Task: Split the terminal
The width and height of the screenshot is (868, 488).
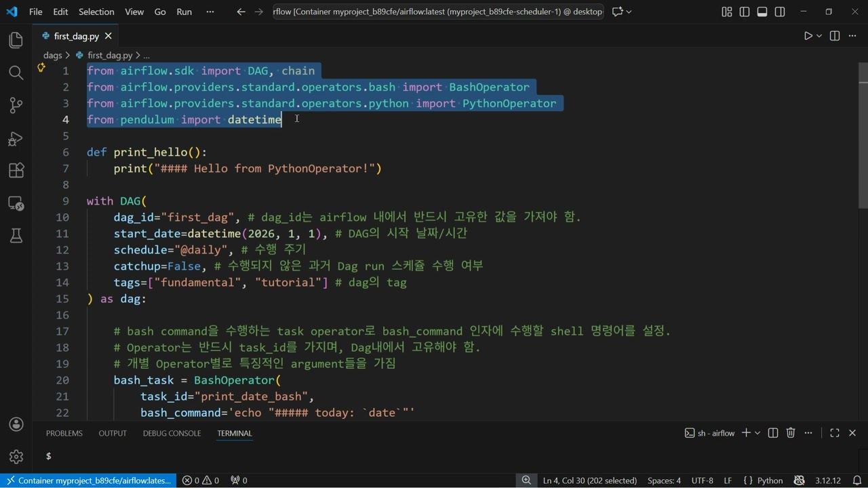Action: pos(773,433)
